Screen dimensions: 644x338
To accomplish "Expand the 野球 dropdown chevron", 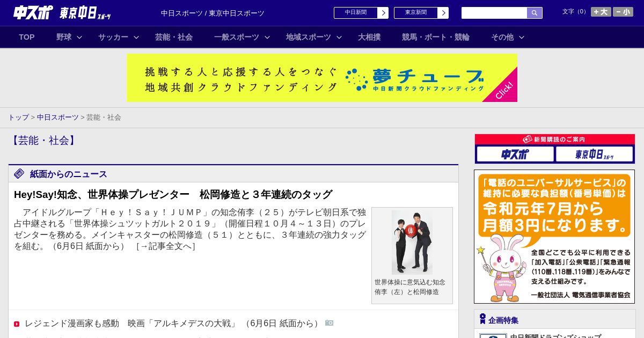I will [79, 37].
